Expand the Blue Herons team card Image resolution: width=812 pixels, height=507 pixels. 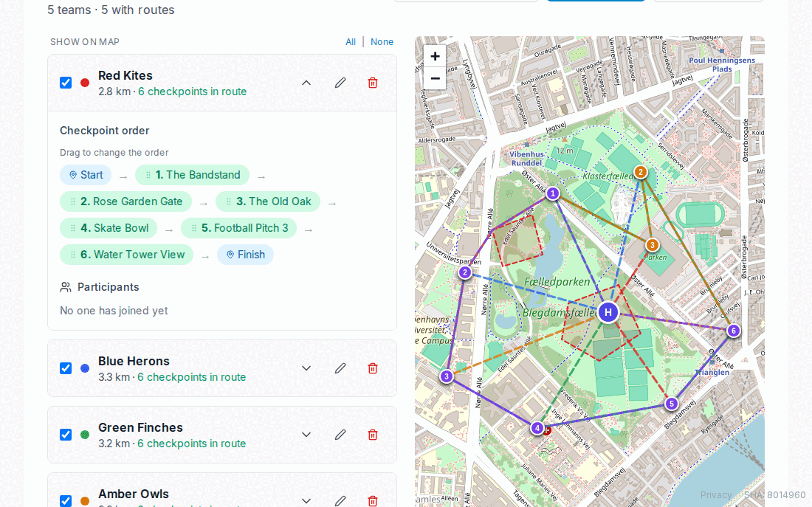click(306, 368)
